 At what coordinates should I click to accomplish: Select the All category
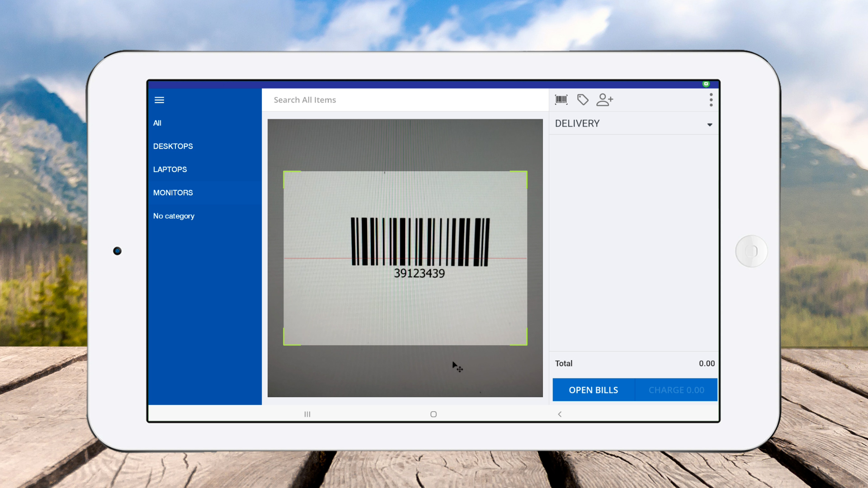coord(157,123)
